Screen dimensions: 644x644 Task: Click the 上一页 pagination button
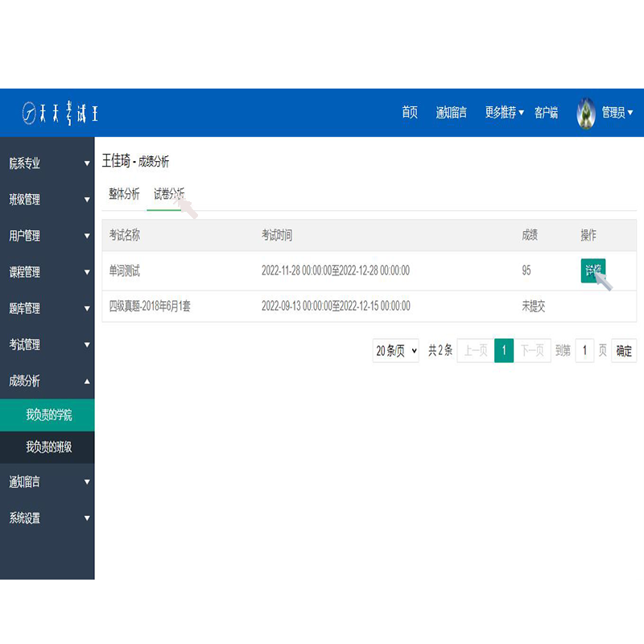pos(476,350)
